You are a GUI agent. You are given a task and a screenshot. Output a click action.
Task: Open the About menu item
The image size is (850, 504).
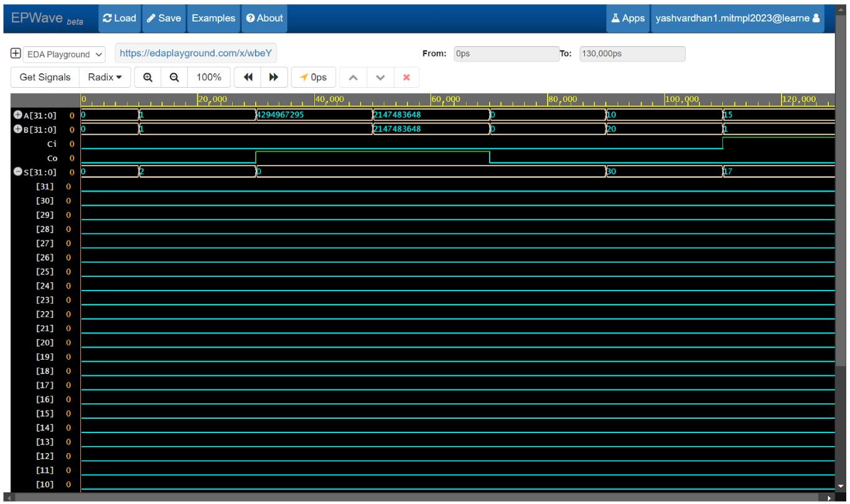(x=265, y=18)
